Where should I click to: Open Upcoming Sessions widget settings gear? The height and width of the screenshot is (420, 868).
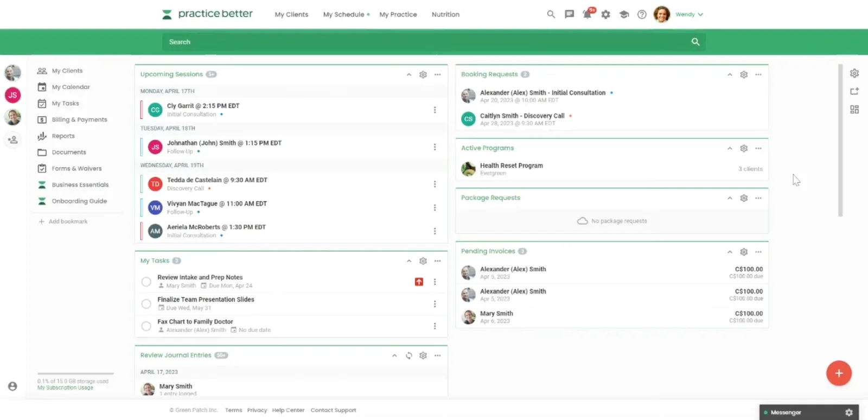pyautogui.click(x=423, y=74)
